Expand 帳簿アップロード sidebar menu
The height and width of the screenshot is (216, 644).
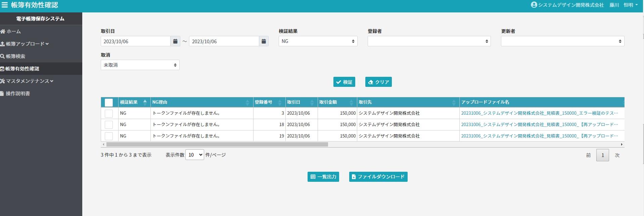tap(26, 44)
